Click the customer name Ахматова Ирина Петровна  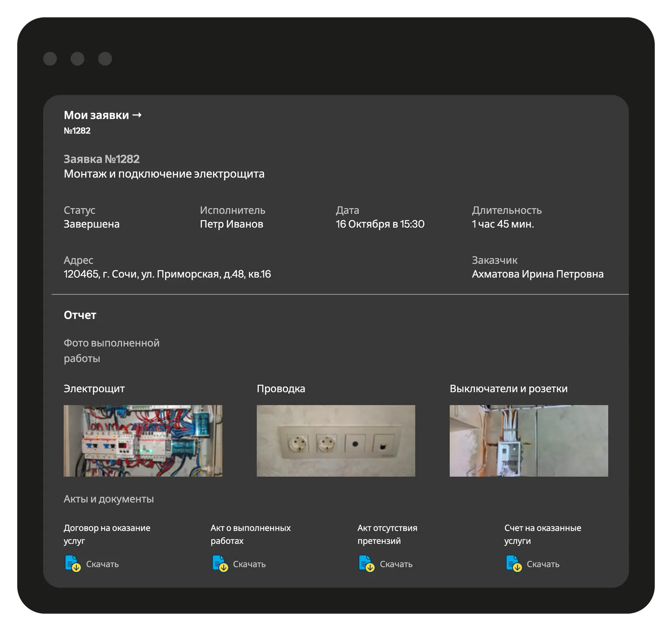pos(537,274)
